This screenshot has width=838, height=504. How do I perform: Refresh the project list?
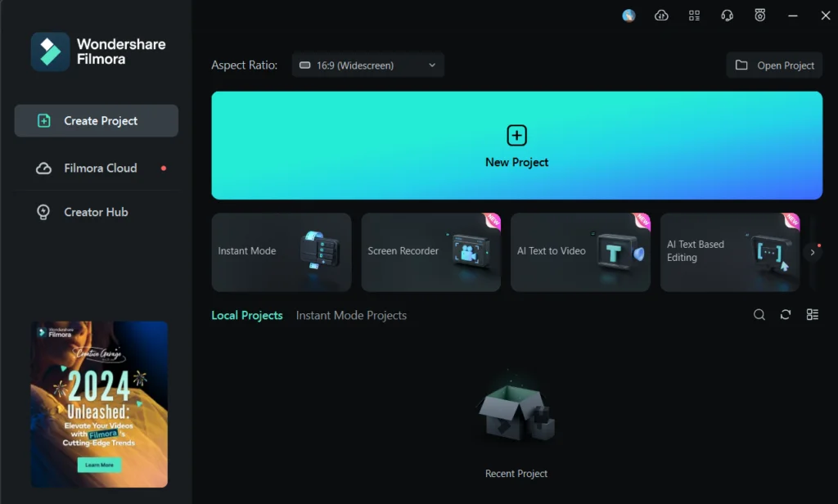(x=786, y=315)
